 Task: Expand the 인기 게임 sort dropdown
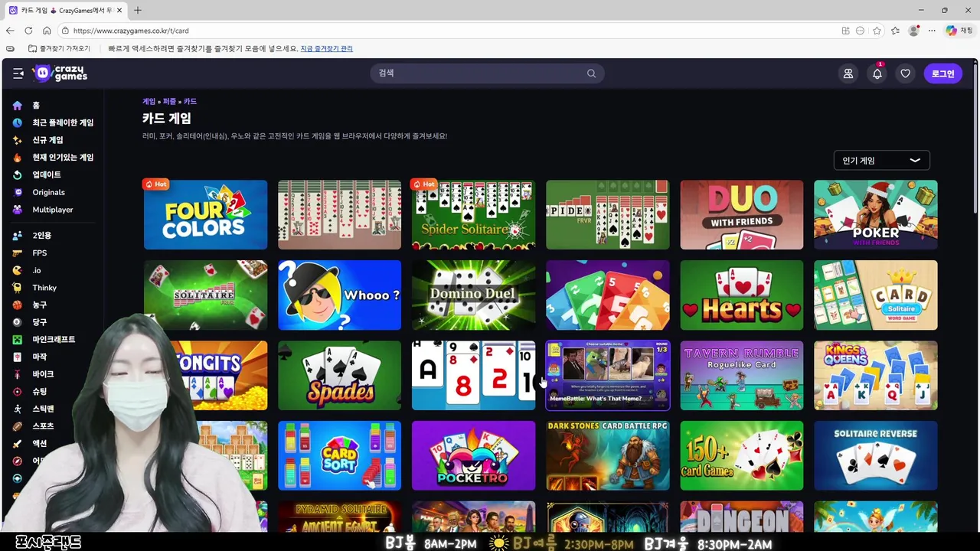[x=881, y=161]
